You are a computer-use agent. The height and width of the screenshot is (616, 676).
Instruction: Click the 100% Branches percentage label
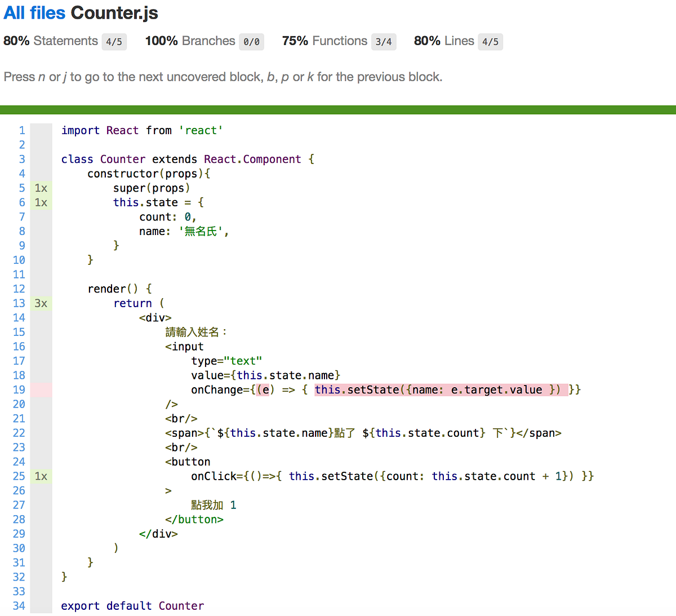coord(161,41)
